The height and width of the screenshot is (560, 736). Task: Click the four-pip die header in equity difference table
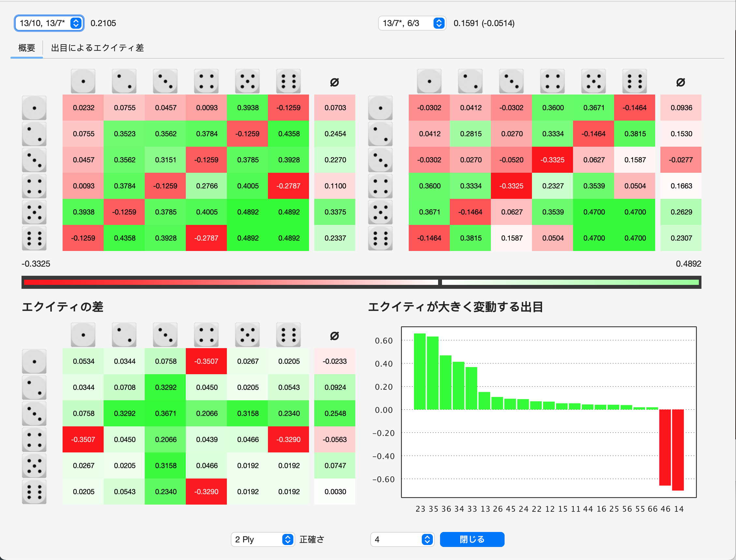point(206,335)
